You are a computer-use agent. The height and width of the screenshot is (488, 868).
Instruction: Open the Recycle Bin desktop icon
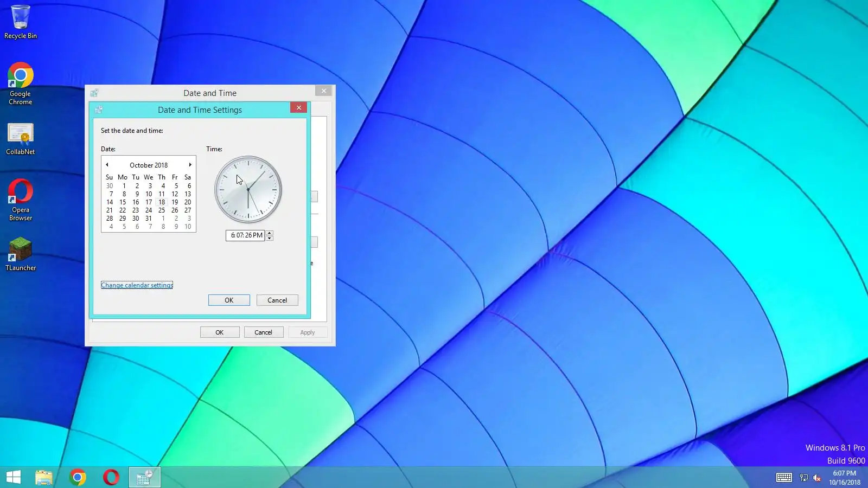tap(21, 22)
